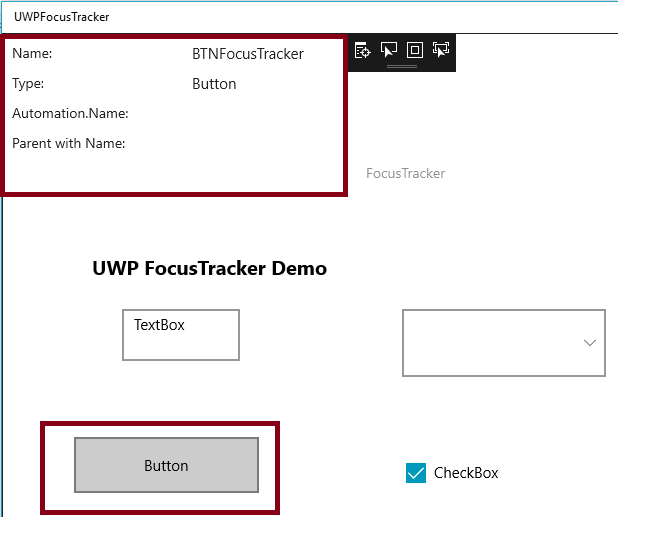Image resolution: width=649 pixels, height=541 pixels.
Task: Click the BTNFocusTracker name value
Action: [x=248, y=54]
